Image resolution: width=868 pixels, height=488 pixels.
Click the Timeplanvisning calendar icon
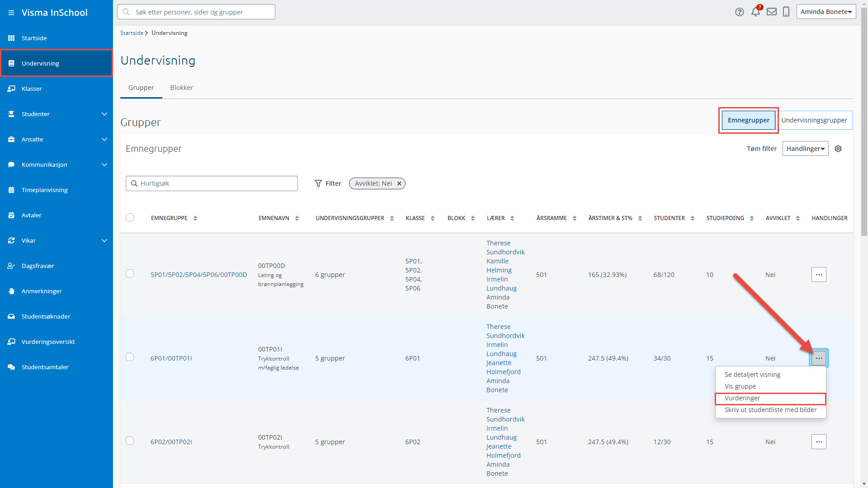click(11, 190)
